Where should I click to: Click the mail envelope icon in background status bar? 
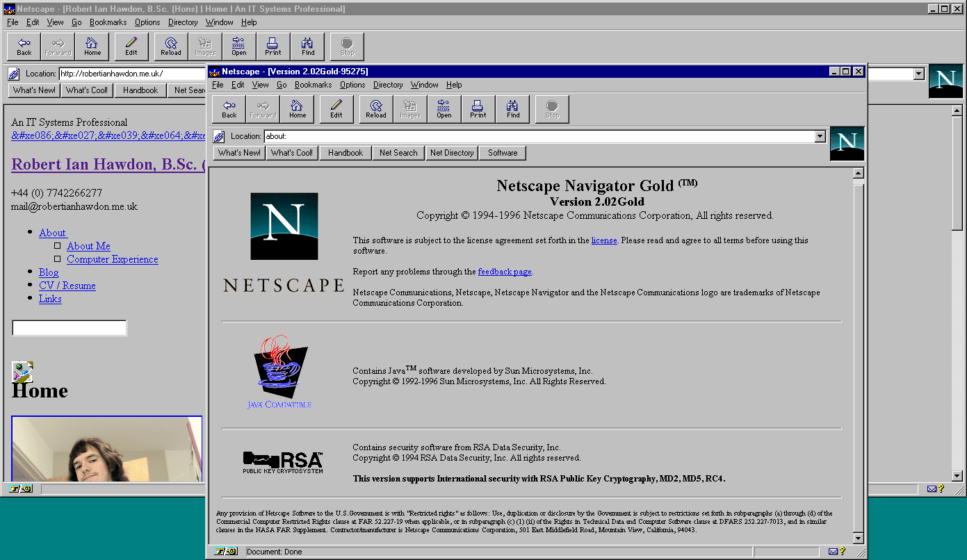click(x=932, y=489)
